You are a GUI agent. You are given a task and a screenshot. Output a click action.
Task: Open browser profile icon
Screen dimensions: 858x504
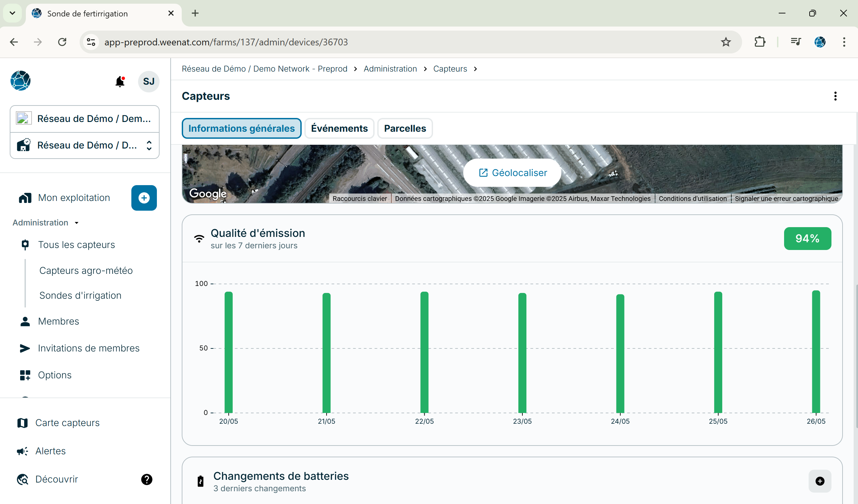coord(820,42)
